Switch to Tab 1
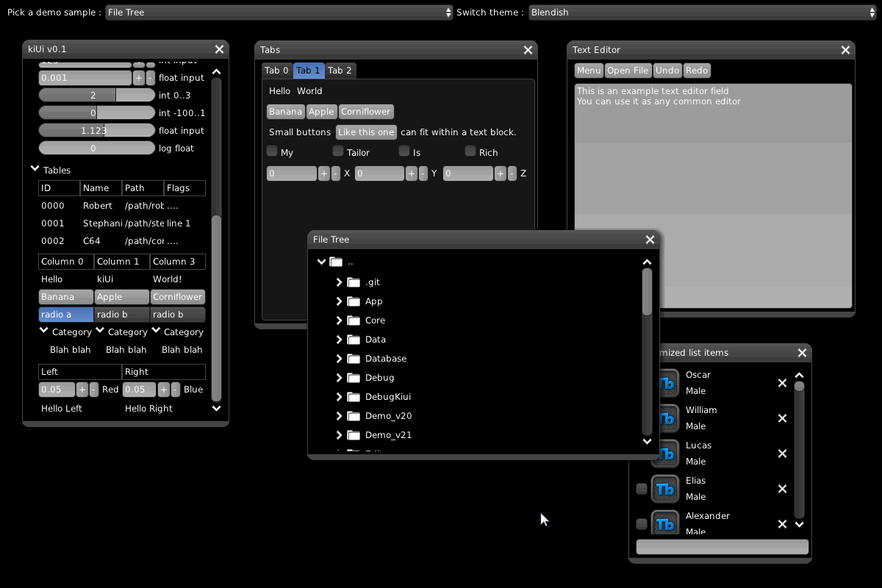The width and height of the screenshot is (882, 588). click(309, 71)
